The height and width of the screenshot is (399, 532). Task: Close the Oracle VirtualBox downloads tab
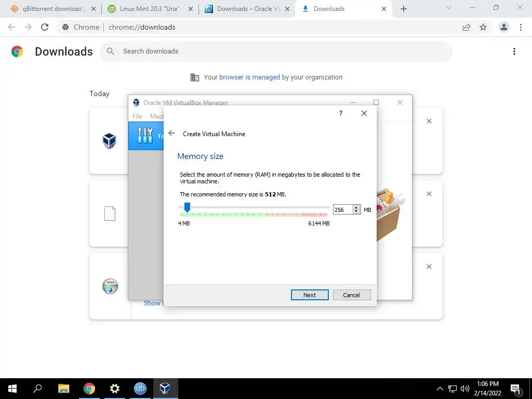pyautogui.click(x=287, y=9)
